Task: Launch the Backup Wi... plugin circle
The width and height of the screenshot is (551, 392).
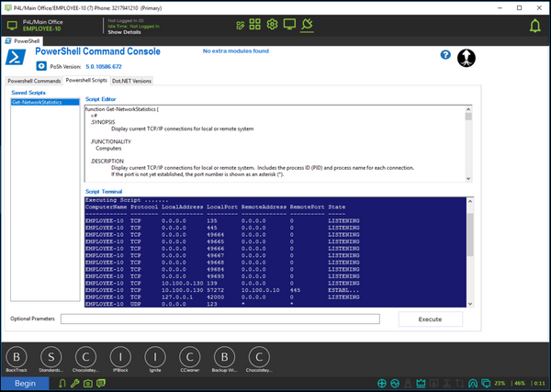Action: pos(225,357)
